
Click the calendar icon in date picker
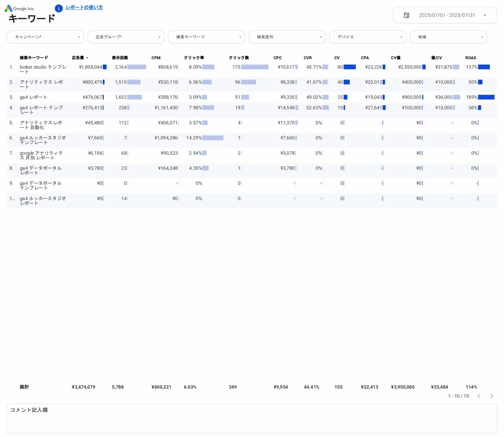(x=406, y=15)
